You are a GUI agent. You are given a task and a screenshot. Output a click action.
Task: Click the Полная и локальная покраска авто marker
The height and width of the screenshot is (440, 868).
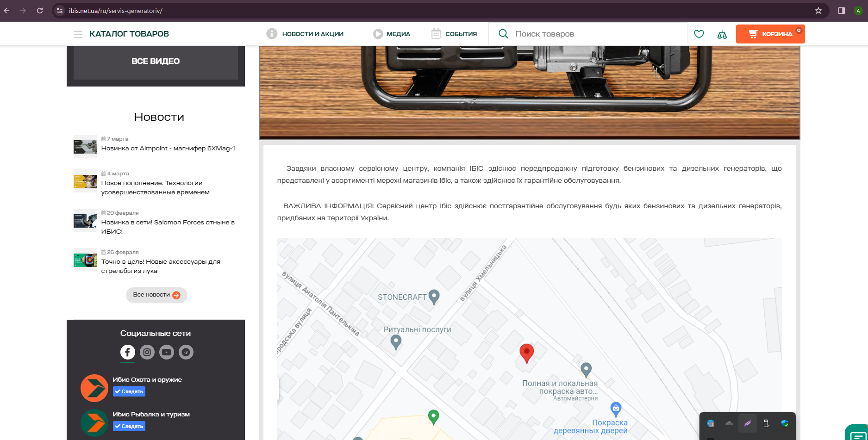point(586,370)
